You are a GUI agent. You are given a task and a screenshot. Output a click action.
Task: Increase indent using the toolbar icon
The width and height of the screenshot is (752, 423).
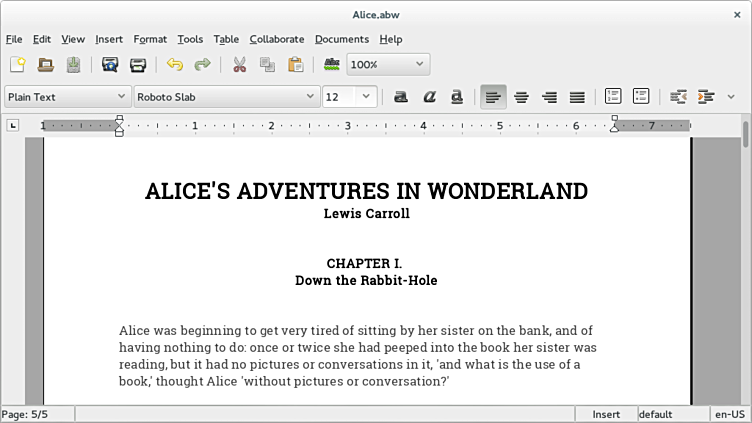(x=706, y=97)
